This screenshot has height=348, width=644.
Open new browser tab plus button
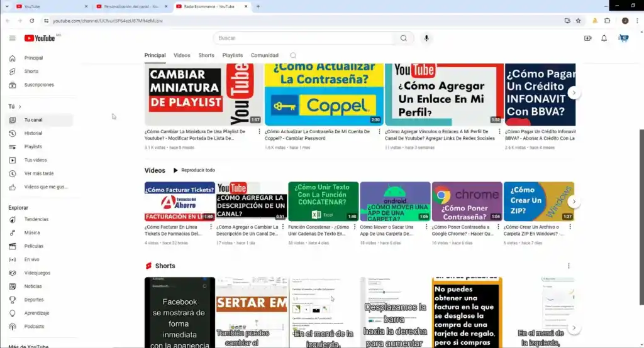(x=258, y=6)
